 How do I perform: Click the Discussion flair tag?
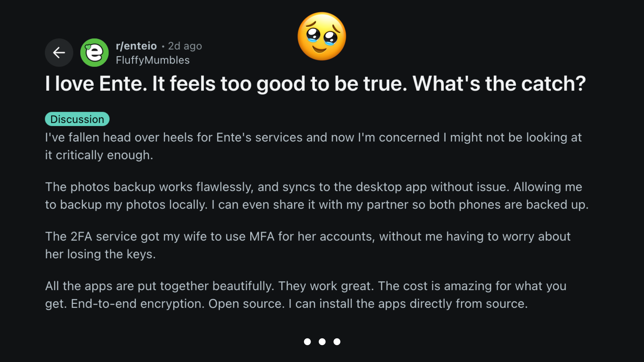[77, 119]
